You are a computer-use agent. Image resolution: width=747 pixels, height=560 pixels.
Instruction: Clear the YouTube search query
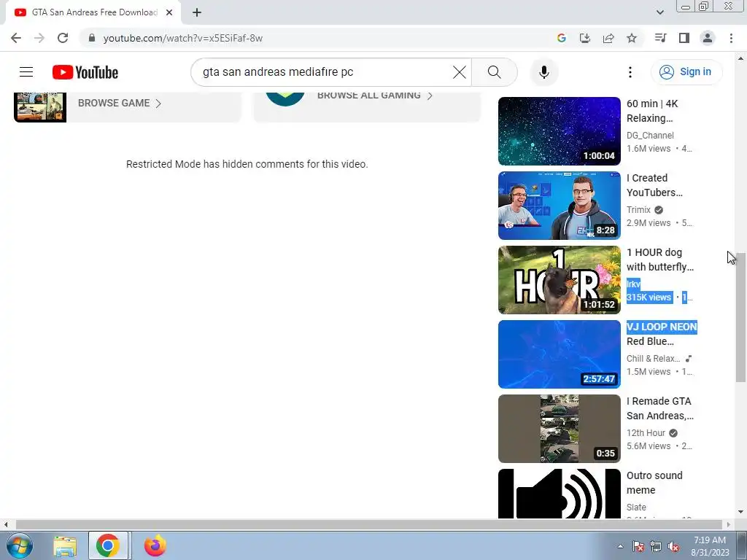[x=460, y=72]
